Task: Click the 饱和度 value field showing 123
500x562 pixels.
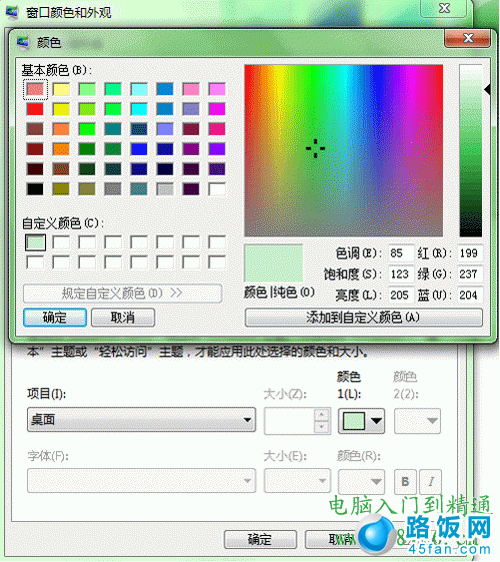Action: click(x=401, y=275)
